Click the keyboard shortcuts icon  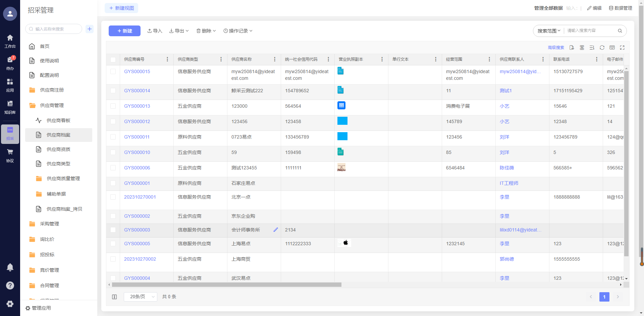tap(612, 48)
